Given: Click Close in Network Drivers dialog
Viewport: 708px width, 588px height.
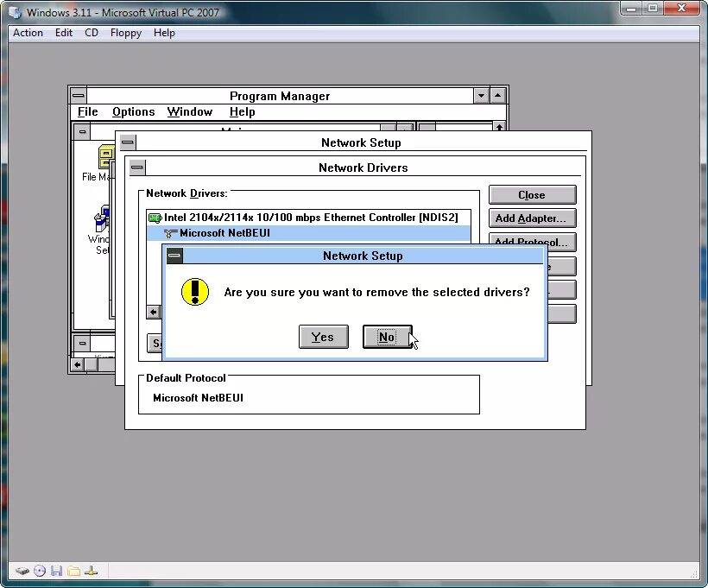Looking at the screenshot, I should pos(533,195).
